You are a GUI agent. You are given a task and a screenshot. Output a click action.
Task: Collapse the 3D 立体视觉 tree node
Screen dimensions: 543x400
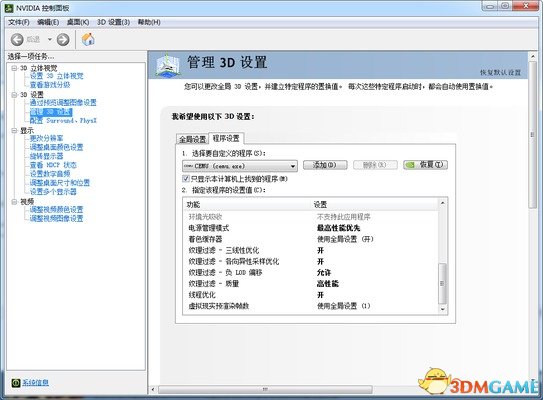(x=14, y=68)
